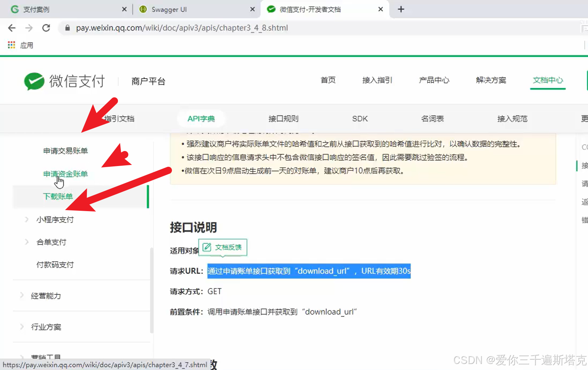Screen dimensions: 588x370
Task: Close the 微信支付-开发者文档 tab
Action: tap(380, 9)
